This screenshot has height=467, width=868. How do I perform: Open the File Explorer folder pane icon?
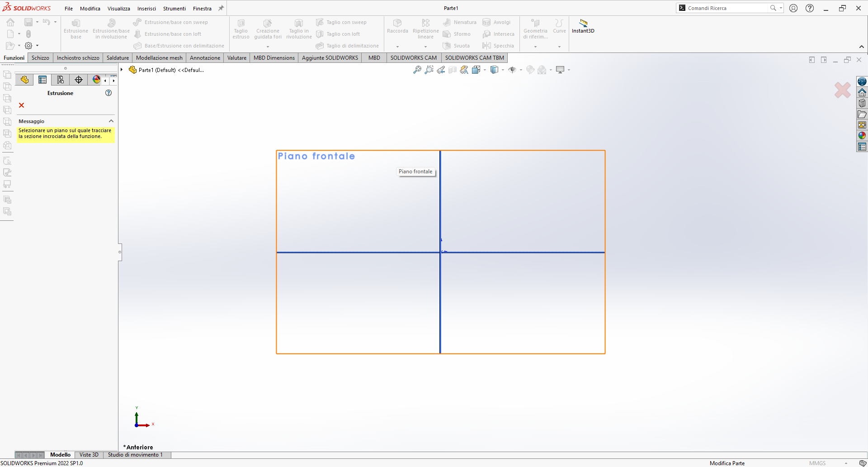click(862, 114)
